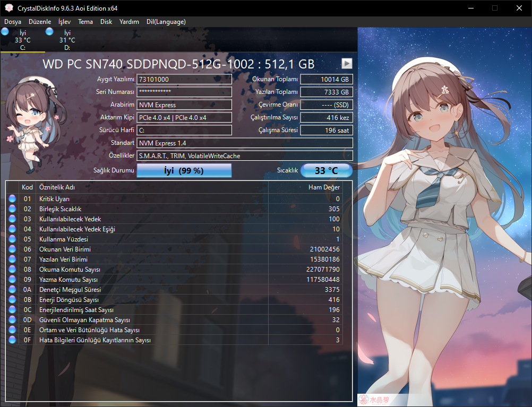Click the Sürücü Harfi field C:
Screen dimensions: 532x407
pyautogui.click(x=184, y=130)
